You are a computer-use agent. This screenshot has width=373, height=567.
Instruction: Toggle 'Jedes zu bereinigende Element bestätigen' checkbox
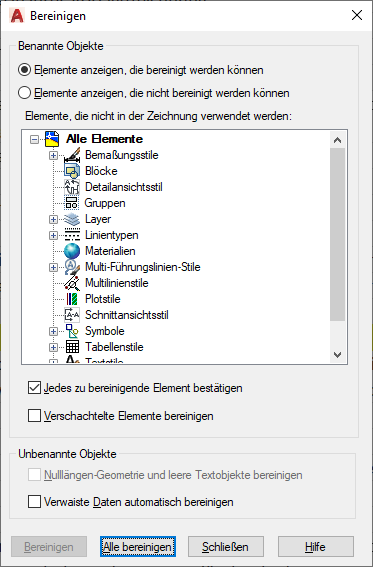coord(34,388)
